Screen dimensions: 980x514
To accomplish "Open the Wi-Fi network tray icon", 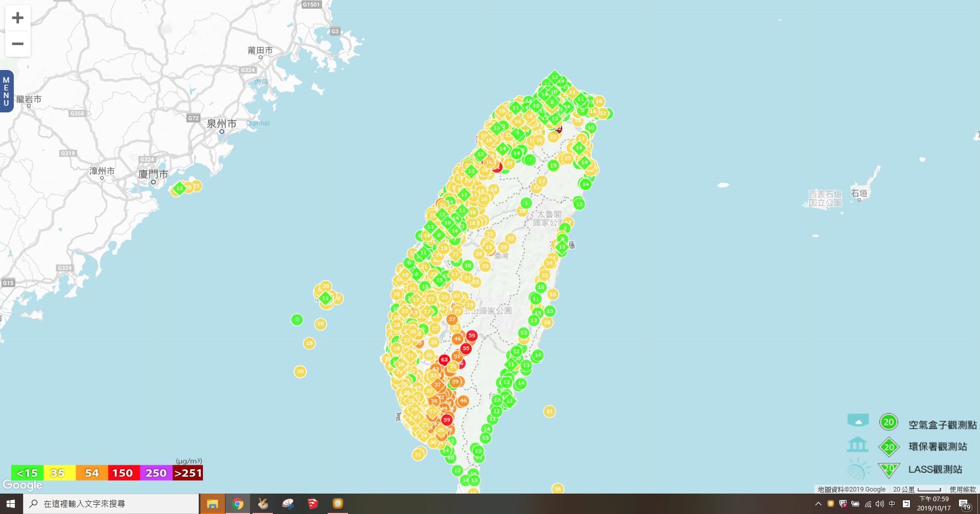I will (x=868, y=504).
